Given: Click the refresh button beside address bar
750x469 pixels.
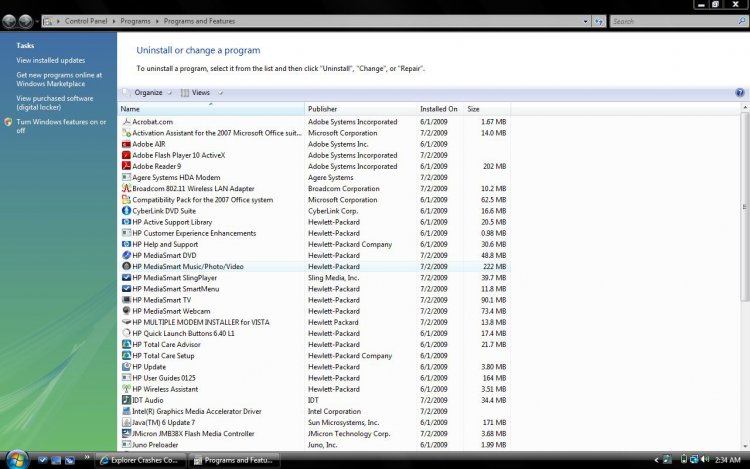Looking at the screenshot, I should pyautogui.click(x=599, y=21).
